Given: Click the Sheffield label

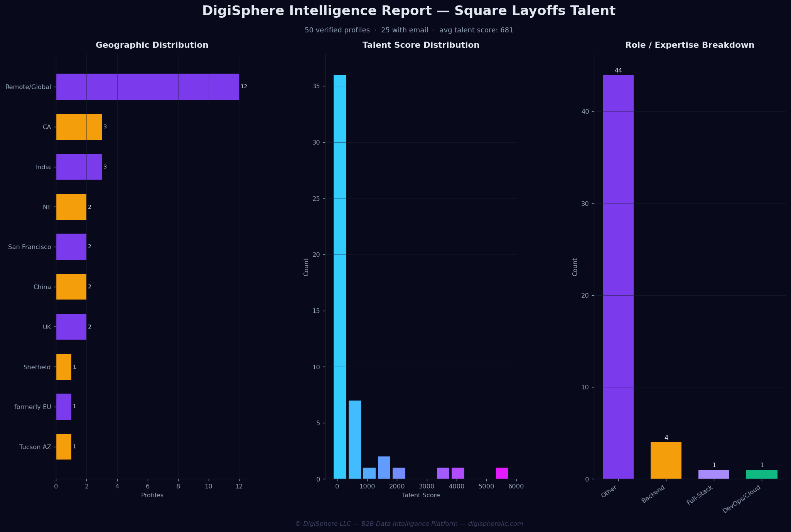Looking at the screenshot, I should click(37, 367).
